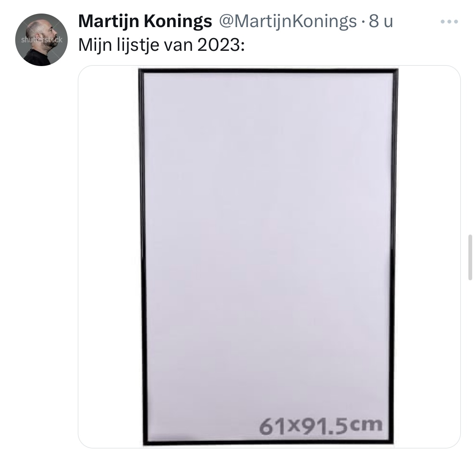Open the tweet via the "8 u" timestamp
This screenshot has height=456, width=476.
click(x=381, y=21)
